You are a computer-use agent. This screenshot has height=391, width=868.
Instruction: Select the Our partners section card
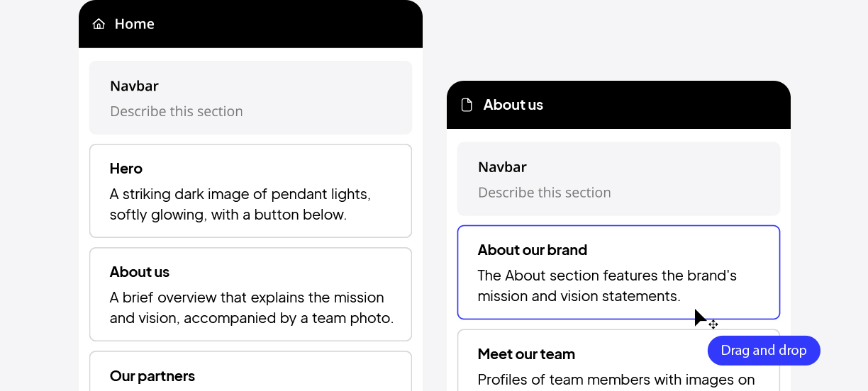click(x=250, y=371)
